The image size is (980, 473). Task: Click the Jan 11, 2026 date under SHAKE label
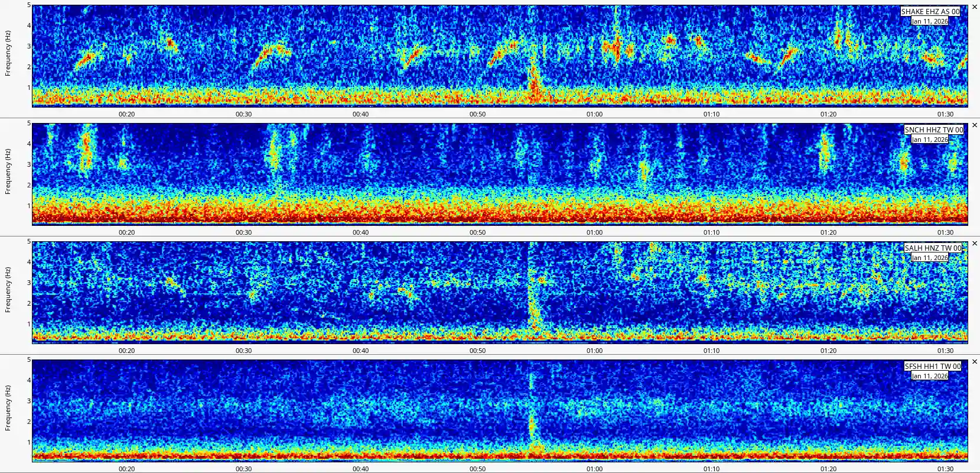[930, 21]
